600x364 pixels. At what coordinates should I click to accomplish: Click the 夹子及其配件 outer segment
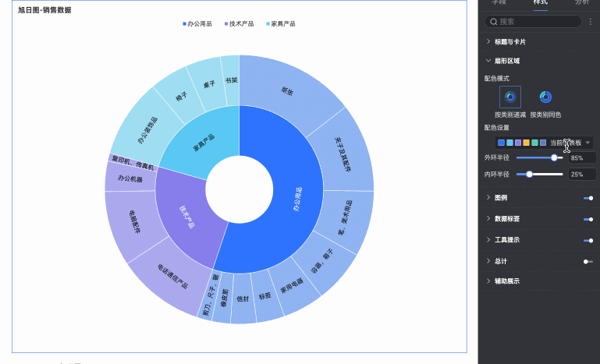pos(343,153)
